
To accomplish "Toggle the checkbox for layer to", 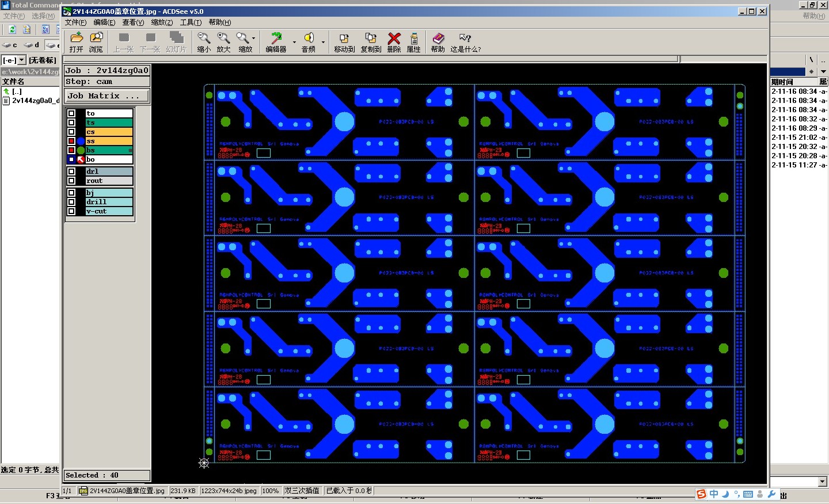I will (71, 113).
